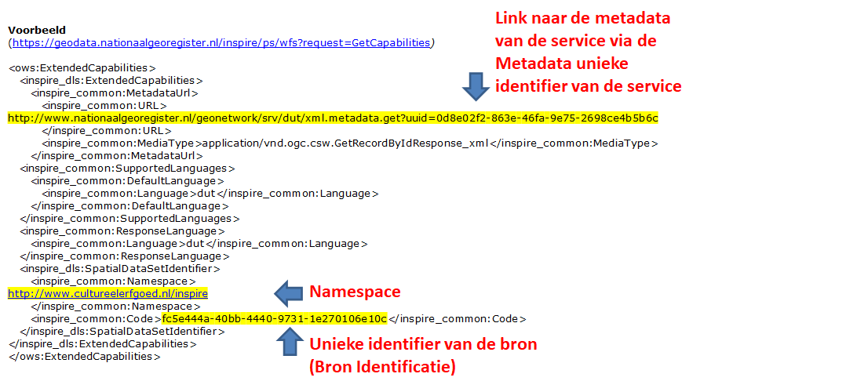
Task: Click the bold Voorbeeld heading
Action: tap(37, 30)
